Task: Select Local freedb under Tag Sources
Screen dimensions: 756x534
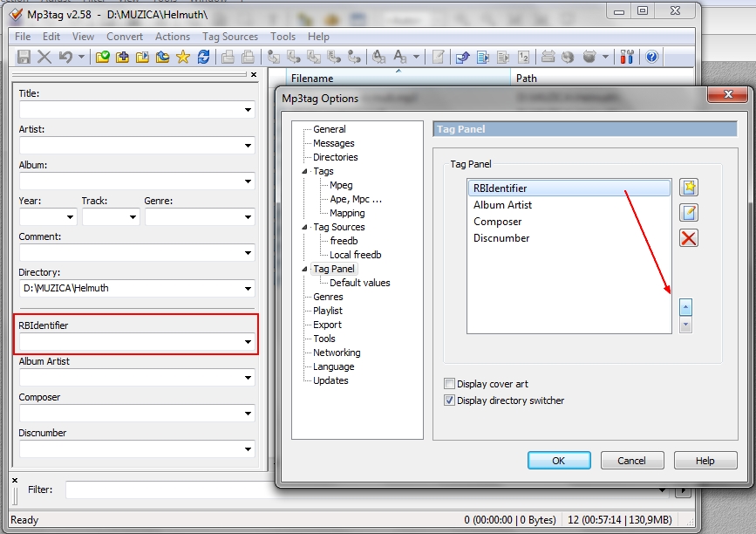Action: pyautogui.click(x=356, y=255)
